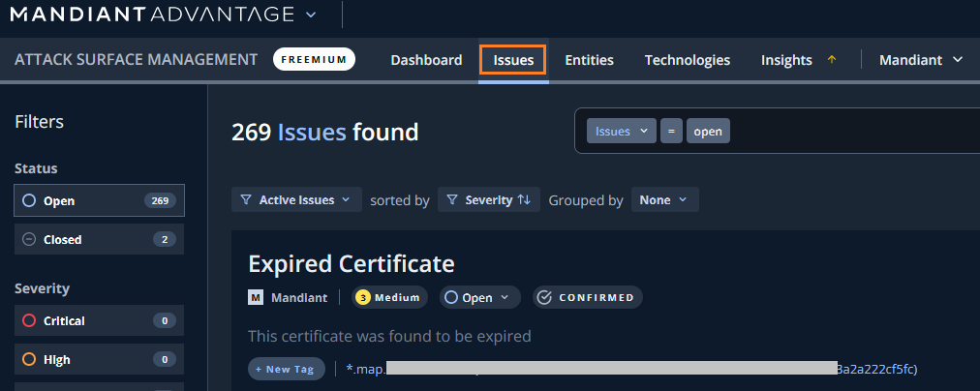Click the yellow arrow icon beside Insights
Image resolution: width=980 pixels, height=391 pixels.
pyautogui.click(x=831, y=60)
